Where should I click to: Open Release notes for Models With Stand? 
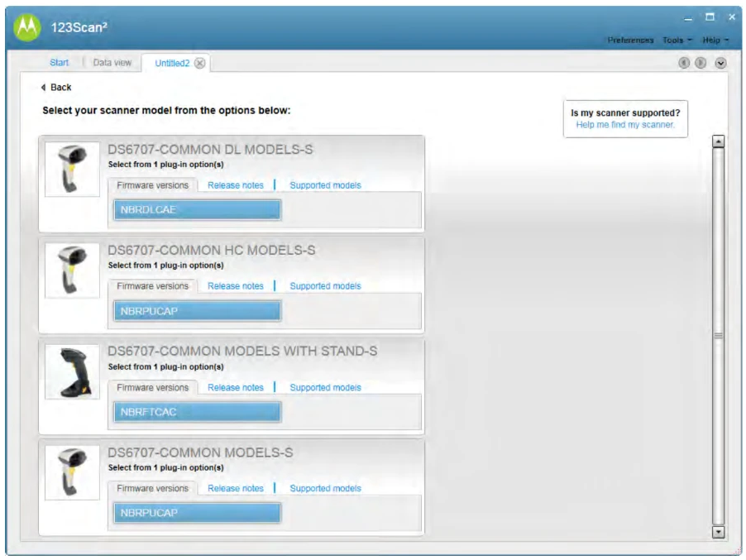236,387
